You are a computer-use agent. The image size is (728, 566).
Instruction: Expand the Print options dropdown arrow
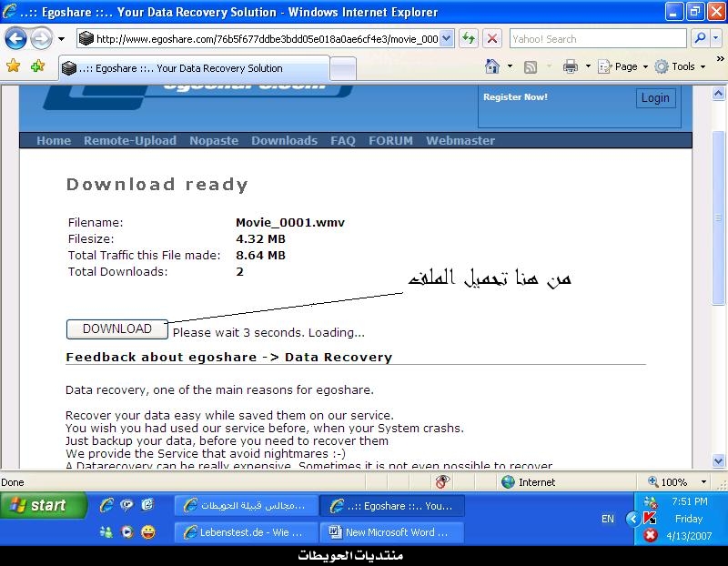click(588, 66)
